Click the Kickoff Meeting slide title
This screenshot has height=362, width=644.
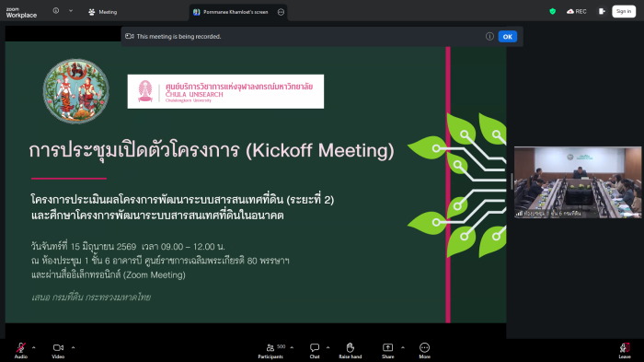click(x=212, y=150)
